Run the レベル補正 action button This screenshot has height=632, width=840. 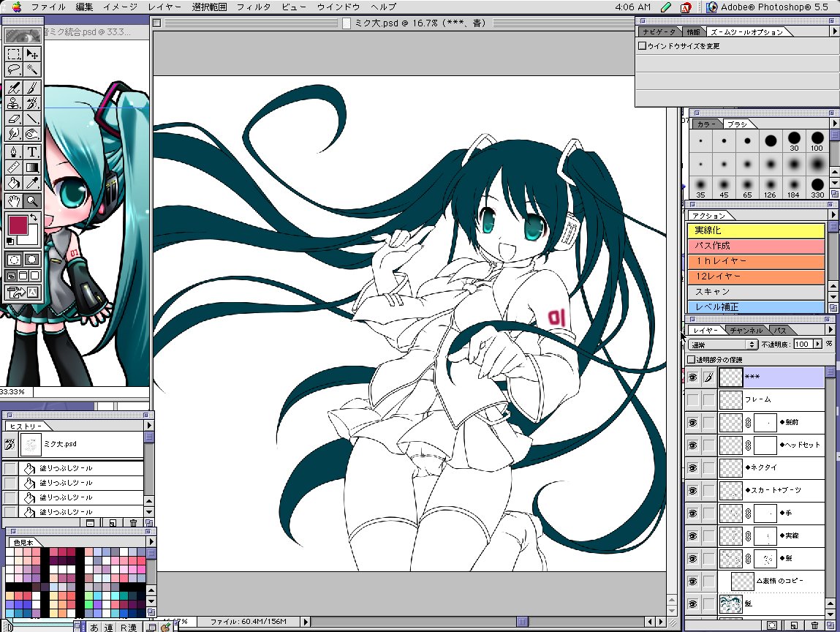pyautogui.click(x=756, y=307)
